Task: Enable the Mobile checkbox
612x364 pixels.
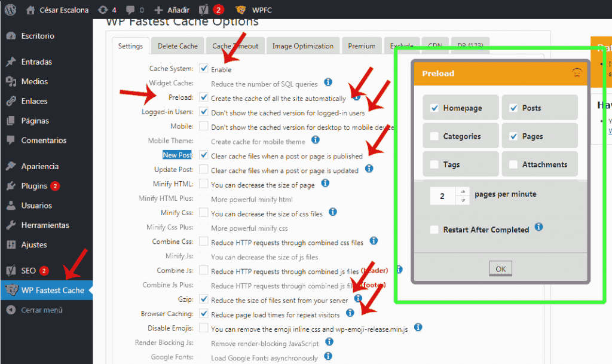Action: pos(203,126)
